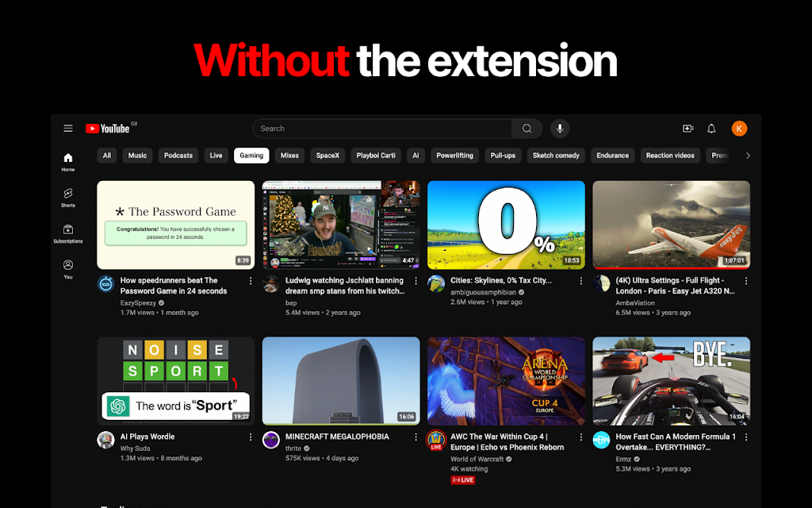812x508 pixels.
Task: Open the Create video icon
Action: [688, 129]
